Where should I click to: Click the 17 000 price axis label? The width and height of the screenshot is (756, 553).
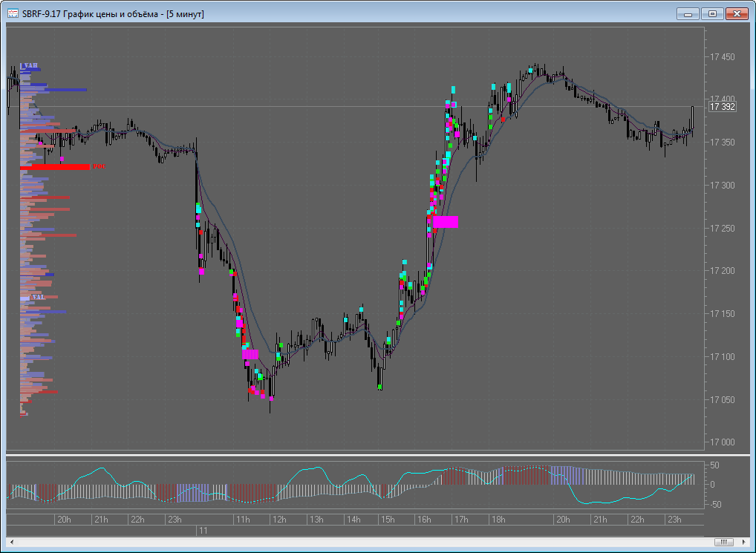coord(722,442)
